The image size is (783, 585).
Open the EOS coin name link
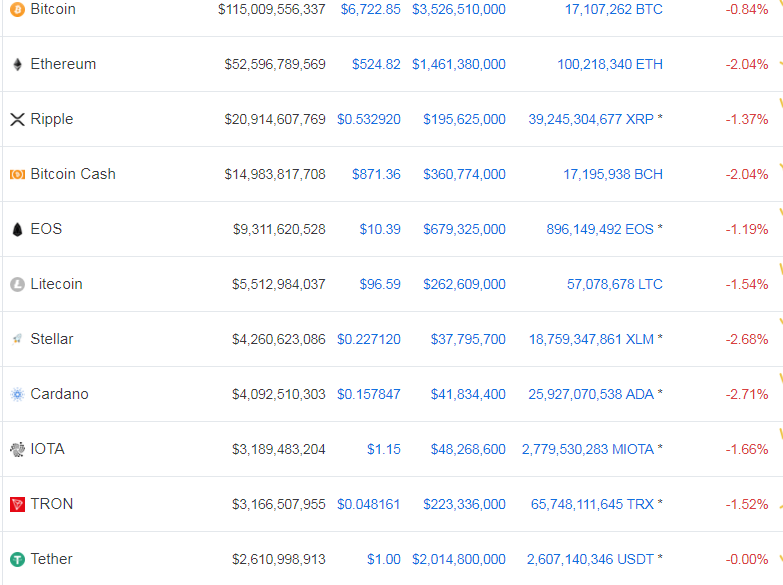[x=46, y=229]
